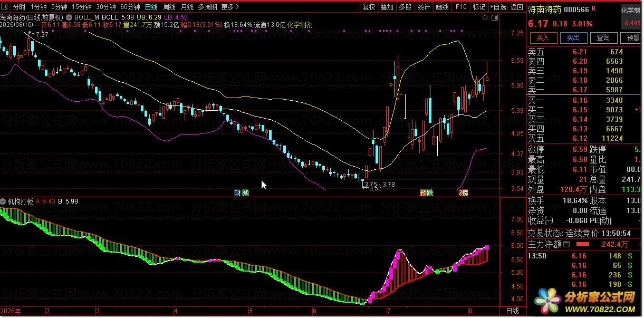Viewport: 644px width, 318px height.
Task: Click the R badge beside stock code 000566
Action: (594, 9)
